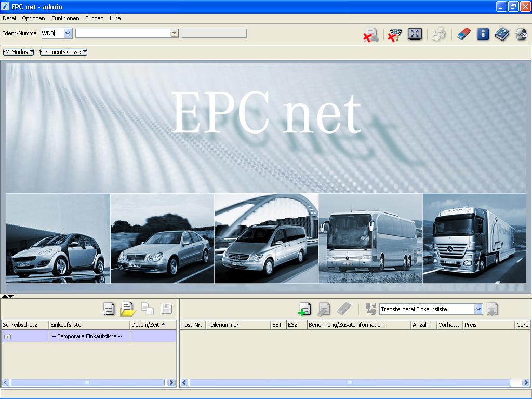The image size is (532, 399).
Task: Add part with green plus document icon
Action: coord(304,309)
